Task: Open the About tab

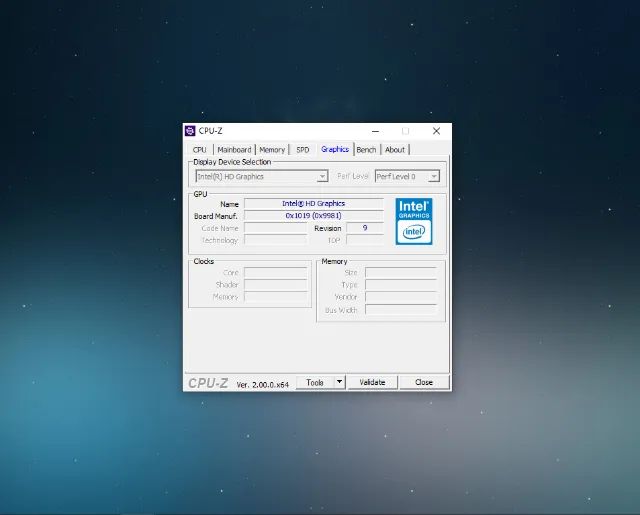Action: [x=395, y=150]
